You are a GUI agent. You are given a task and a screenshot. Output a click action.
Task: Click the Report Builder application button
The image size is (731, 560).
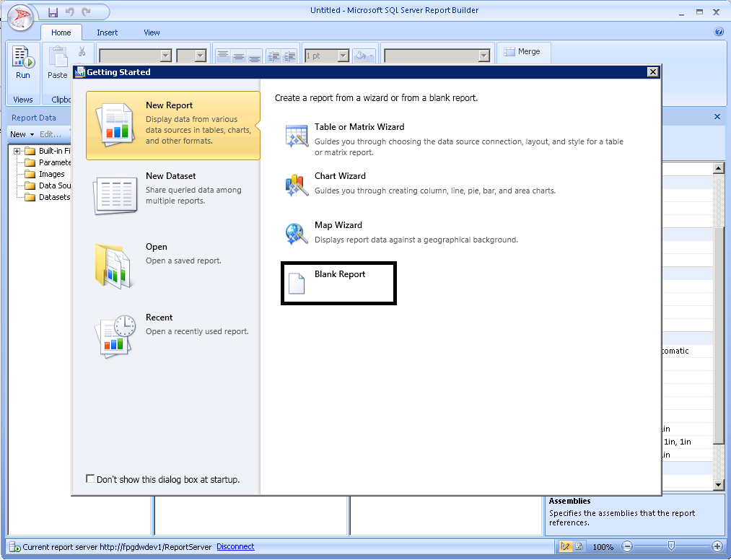pos(22,17)
